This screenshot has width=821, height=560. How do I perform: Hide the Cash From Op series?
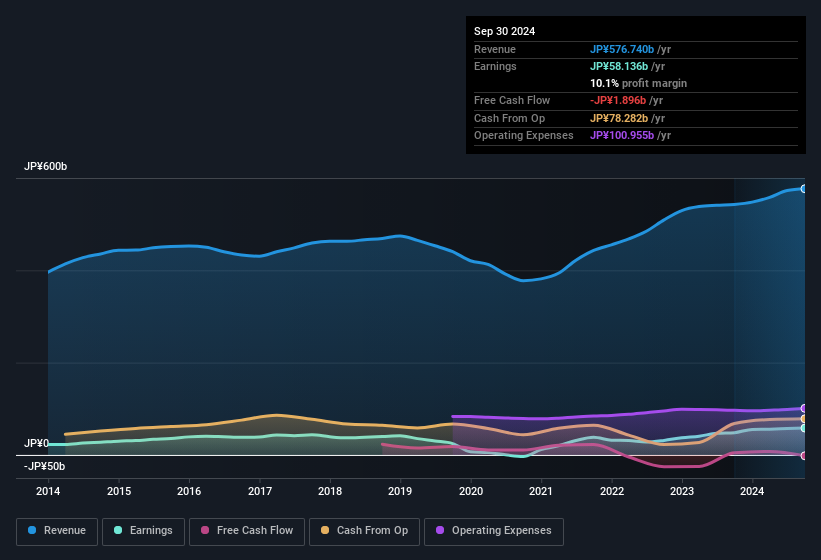click(364, 530)
